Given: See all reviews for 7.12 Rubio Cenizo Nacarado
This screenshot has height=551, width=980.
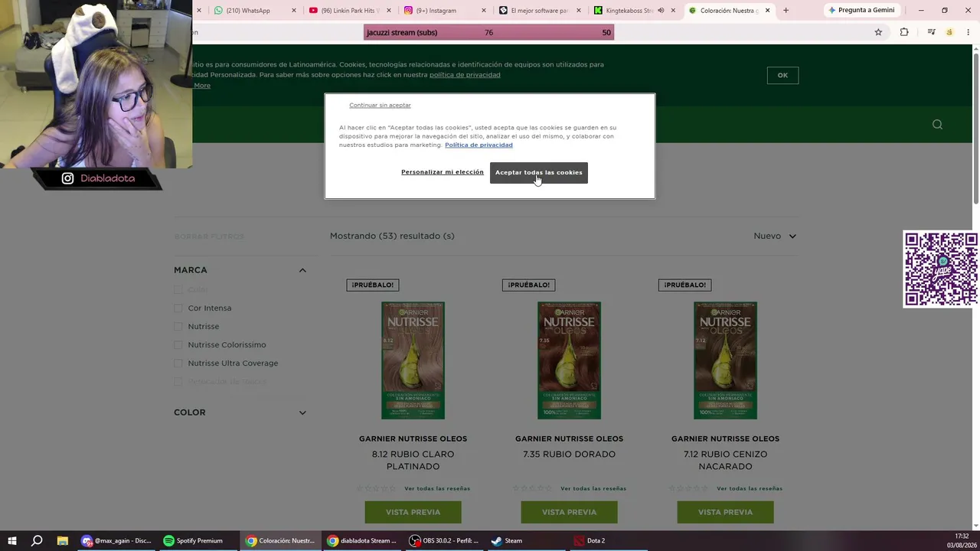Looking at the screenshot, I should pos(750,488).
